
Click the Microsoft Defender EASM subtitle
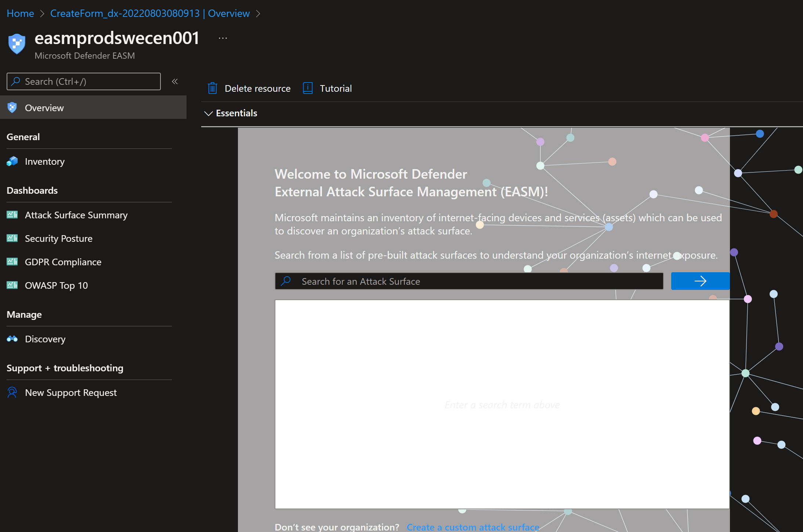(x=84, y=55)
